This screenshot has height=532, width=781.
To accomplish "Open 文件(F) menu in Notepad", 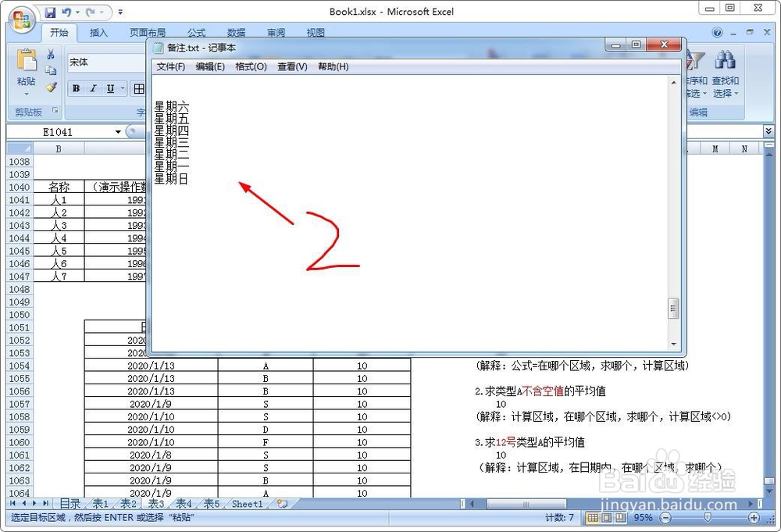I will [171, 66].
